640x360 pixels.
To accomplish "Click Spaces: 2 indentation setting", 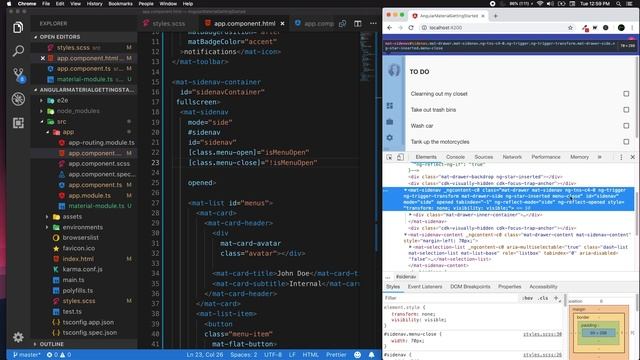I will click(x=244, y=355).
